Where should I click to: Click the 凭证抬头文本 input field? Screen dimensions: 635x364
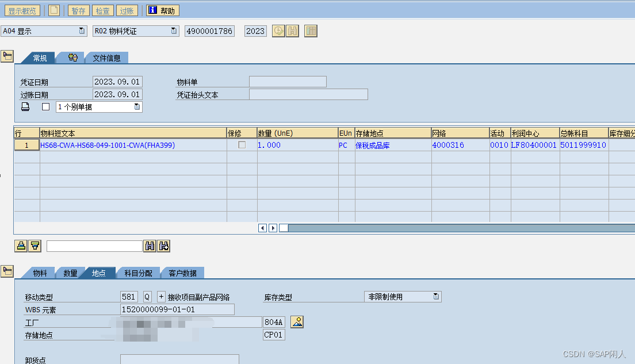[309, 94]
